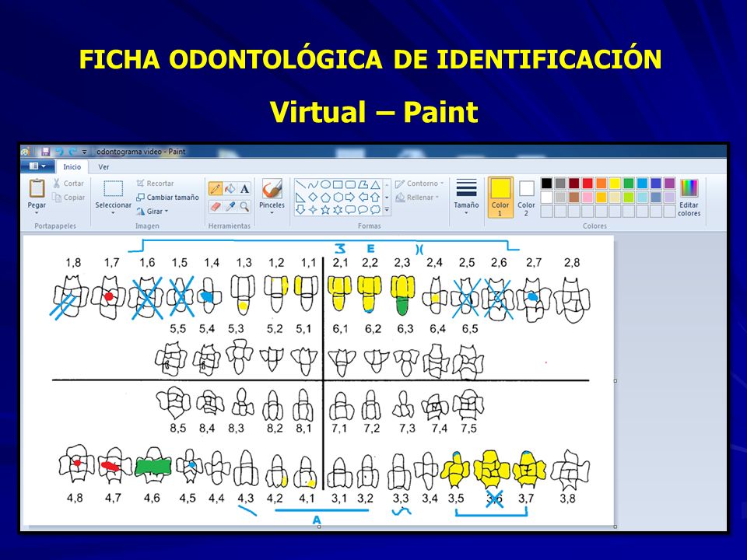Click the tooth label "8,5"
Viewport: 747px width, 560px height.
click(x=178, y=428)
